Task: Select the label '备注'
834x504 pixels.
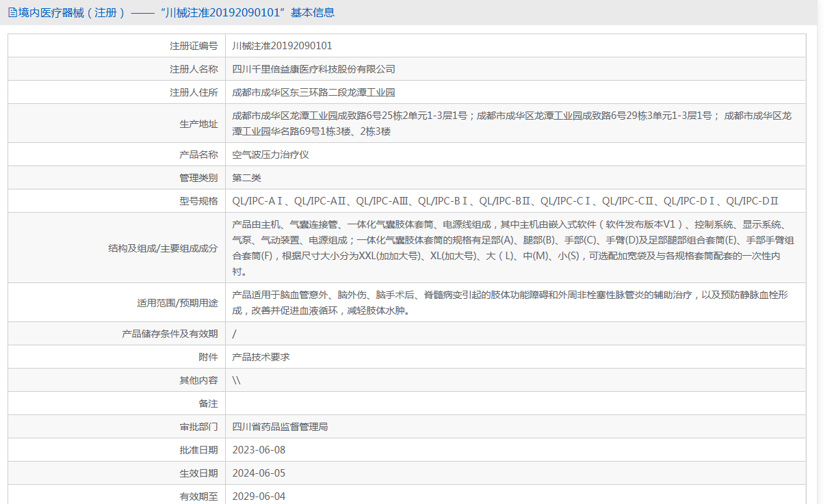Action: 208,403
